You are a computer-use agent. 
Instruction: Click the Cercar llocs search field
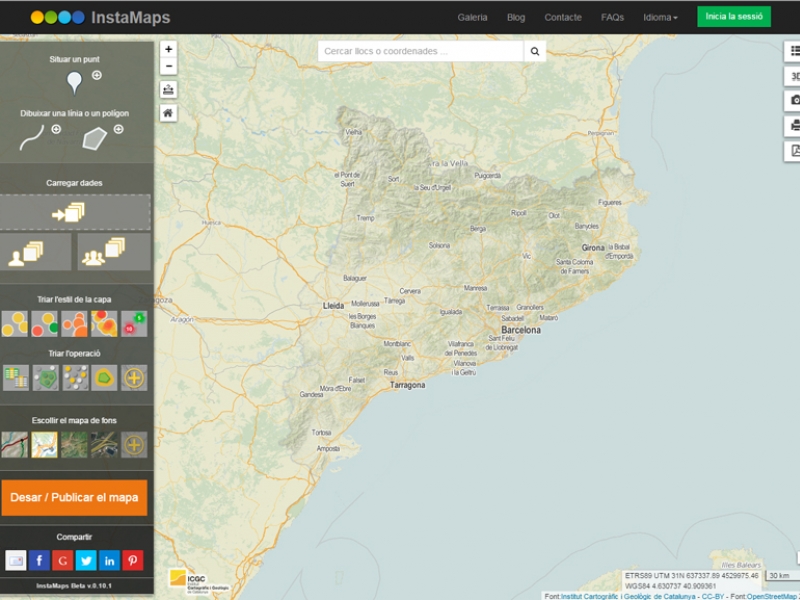[x=420, y=51]
